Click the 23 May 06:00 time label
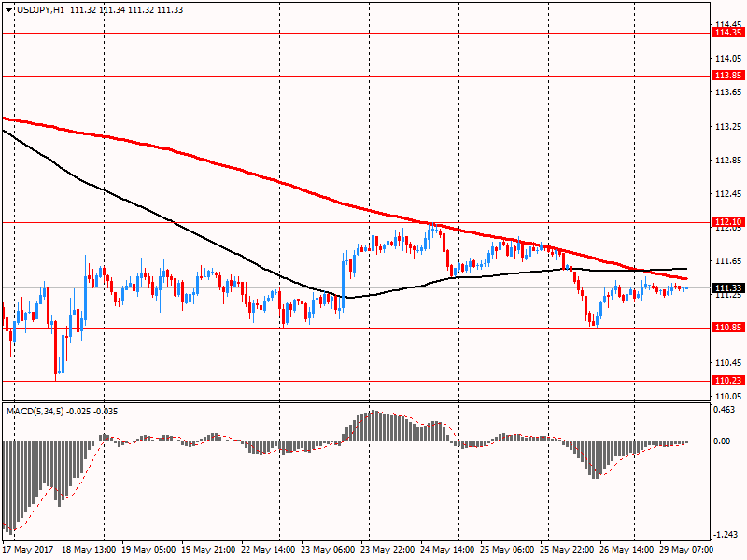 (x=328, y=549)
